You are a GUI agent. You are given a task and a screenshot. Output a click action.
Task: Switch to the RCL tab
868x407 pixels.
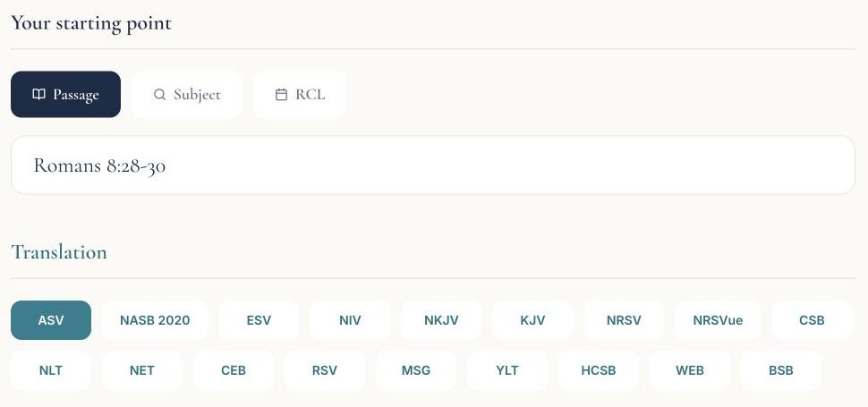click(300, 95)
